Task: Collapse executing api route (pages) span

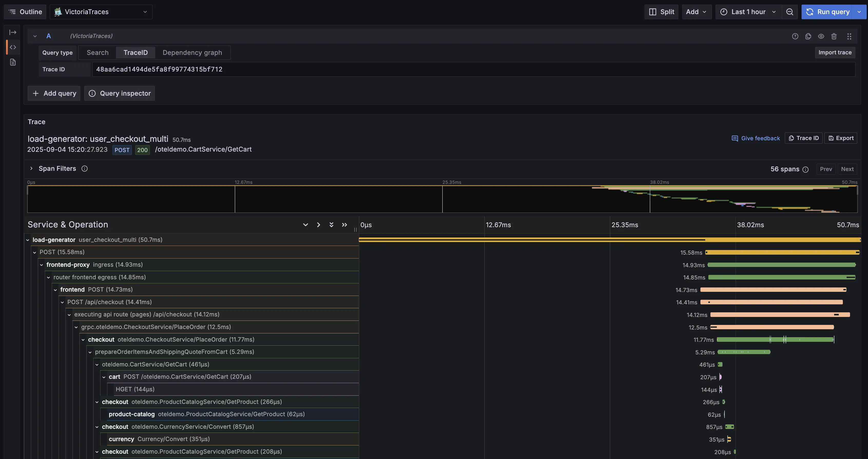Action: coord(69,315)
